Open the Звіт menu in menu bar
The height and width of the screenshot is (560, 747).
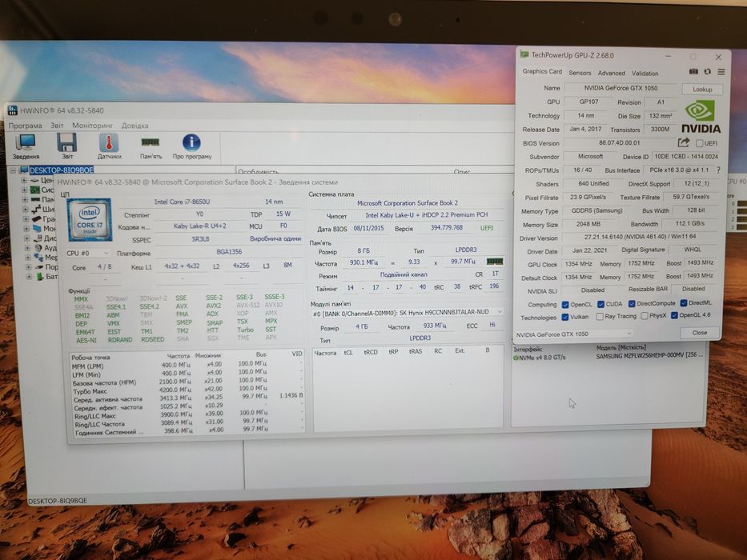pyautogui.click(x=57, y=126)
